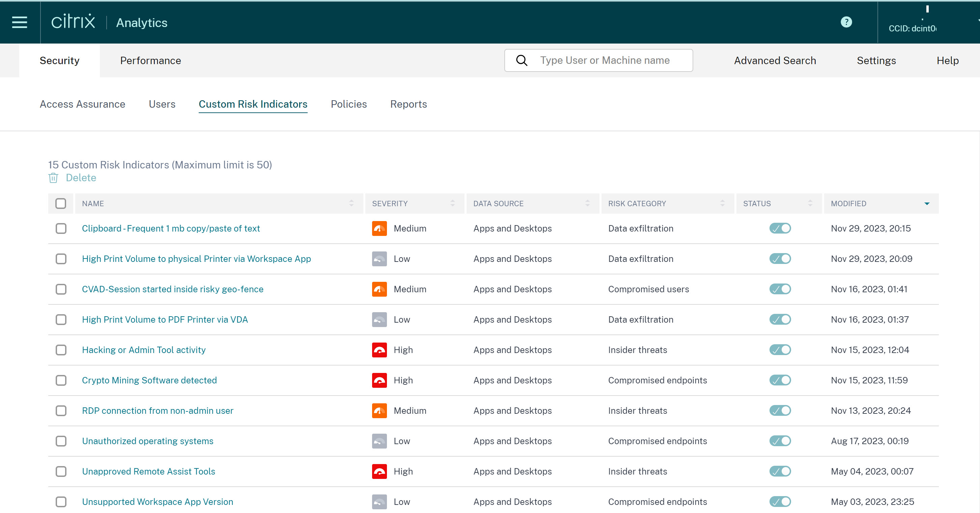Sort the table by Severity column
This screenshot has width=980, height=513.
[x=452, y=204]
